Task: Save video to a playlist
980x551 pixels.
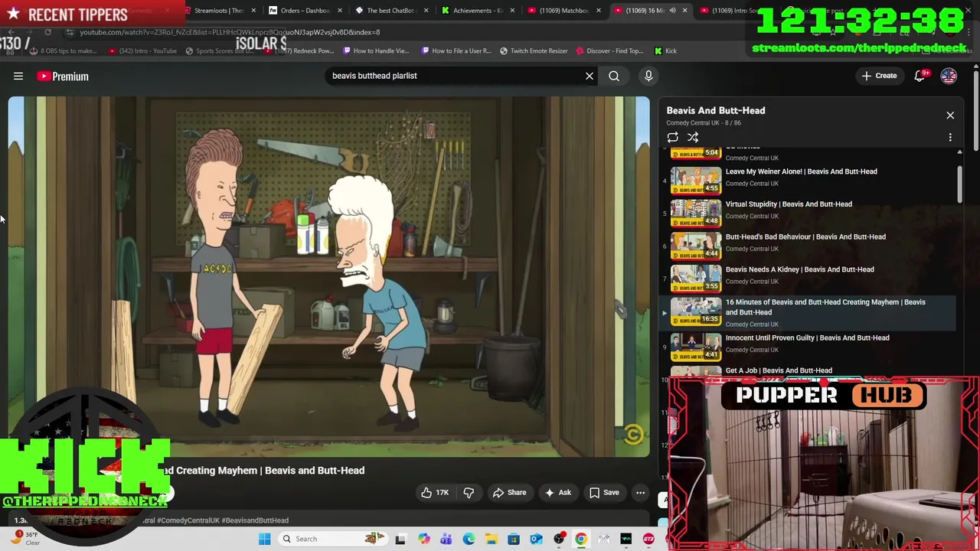Action: tap(604, 493)
